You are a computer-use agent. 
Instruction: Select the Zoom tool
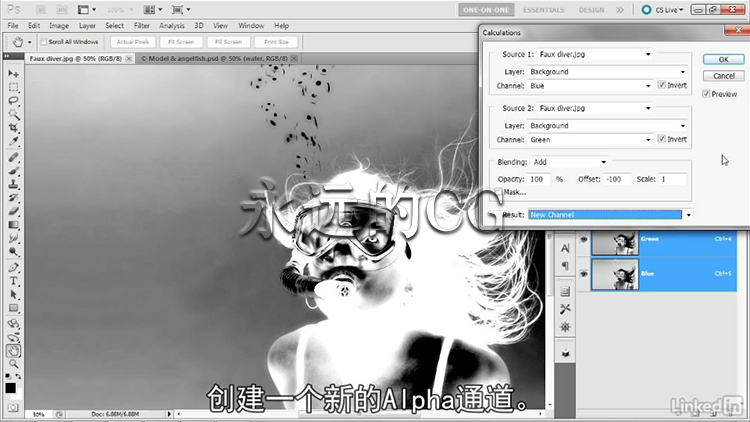13,364
